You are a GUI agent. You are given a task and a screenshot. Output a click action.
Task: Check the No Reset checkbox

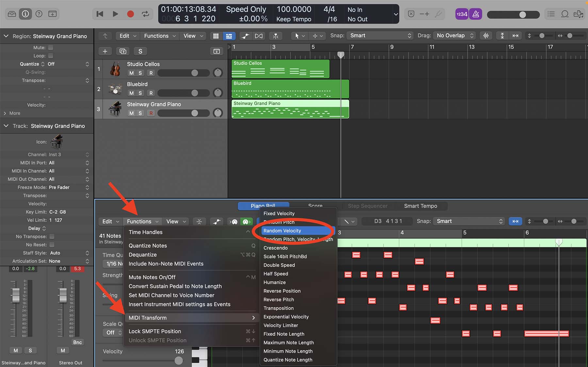click(x=52, y=245)
